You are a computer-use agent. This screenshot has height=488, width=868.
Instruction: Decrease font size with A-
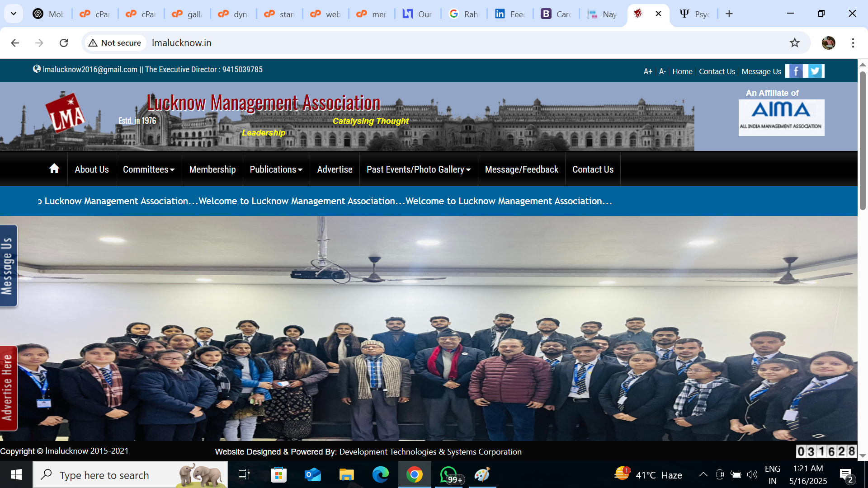662,71
